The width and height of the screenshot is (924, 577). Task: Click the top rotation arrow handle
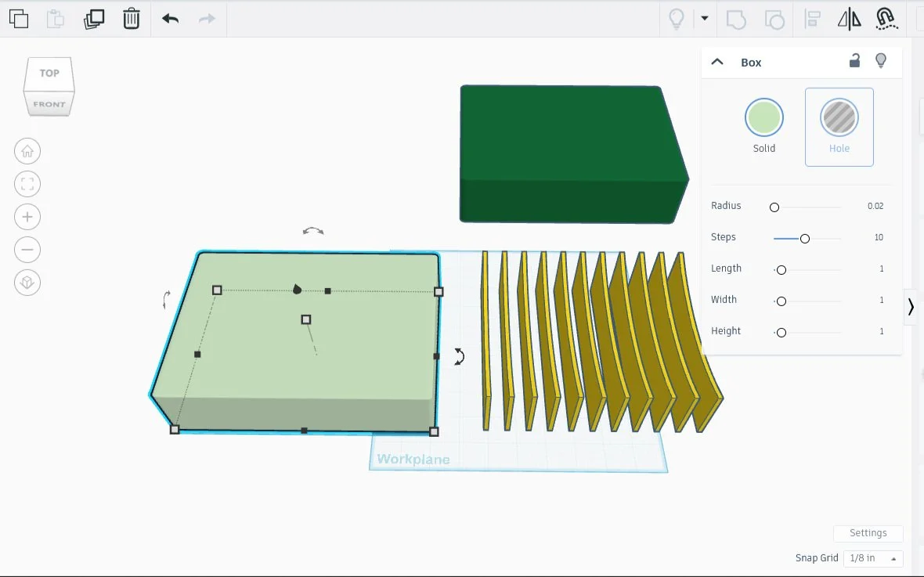[313, 231]
